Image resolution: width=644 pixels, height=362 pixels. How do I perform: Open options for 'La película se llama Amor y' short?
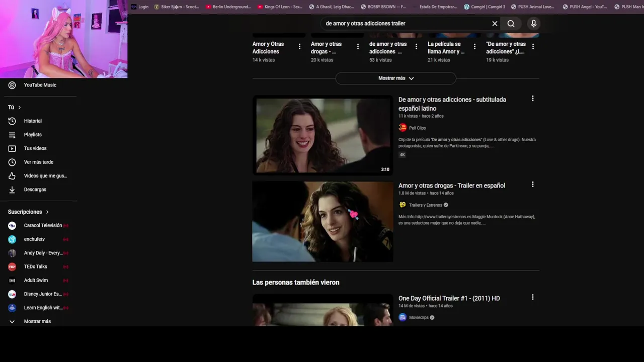point(474,47)
